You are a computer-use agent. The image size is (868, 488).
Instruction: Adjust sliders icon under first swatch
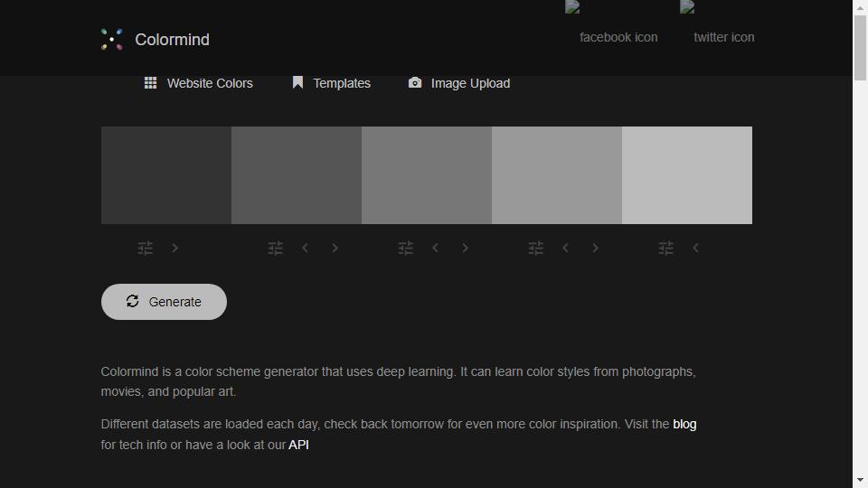pos(145,248)
